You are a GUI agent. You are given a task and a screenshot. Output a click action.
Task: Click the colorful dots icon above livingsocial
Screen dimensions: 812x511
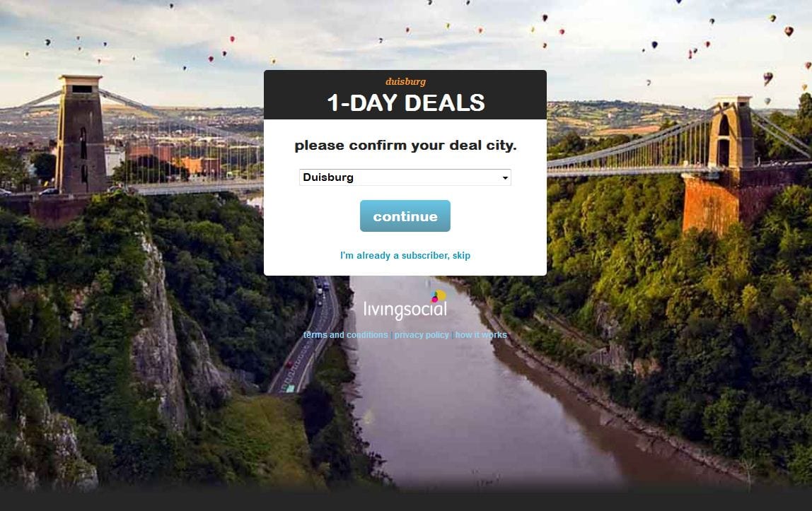(x=439, y=296)
